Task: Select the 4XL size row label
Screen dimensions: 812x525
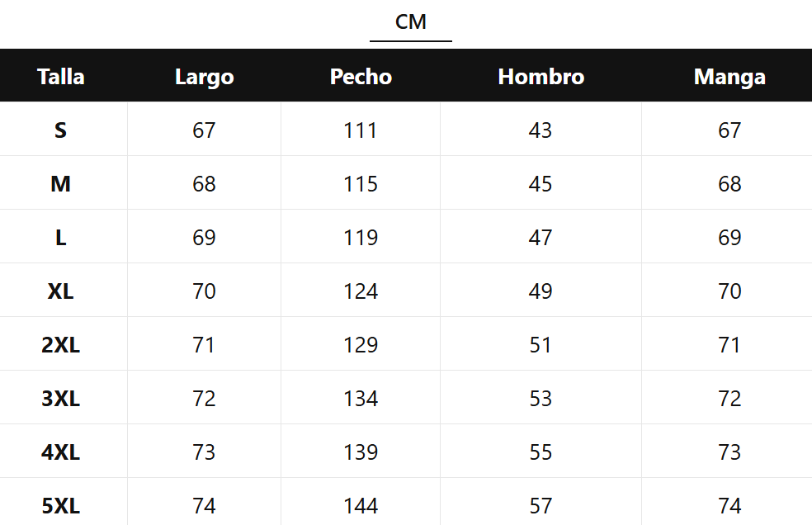Action: coord(61,452)
